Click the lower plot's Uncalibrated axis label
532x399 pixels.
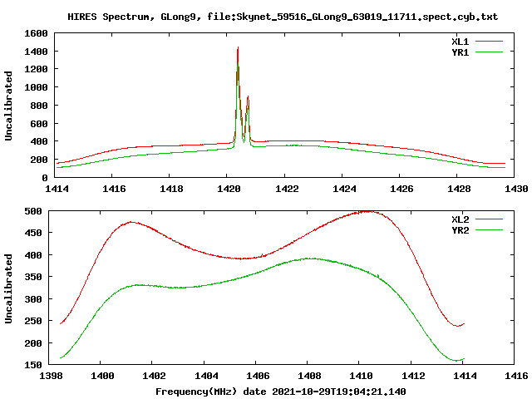(8, 288)
